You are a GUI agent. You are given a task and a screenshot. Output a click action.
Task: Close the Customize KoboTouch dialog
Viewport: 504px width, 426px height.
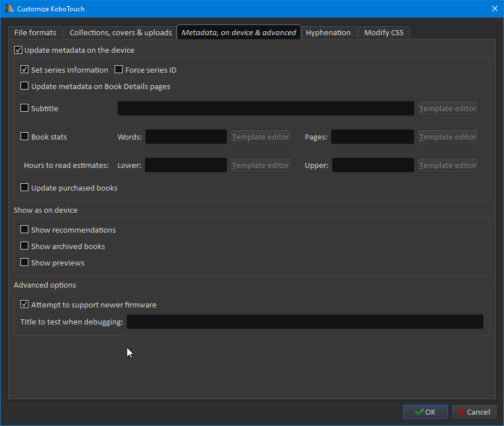coord(495,9)
